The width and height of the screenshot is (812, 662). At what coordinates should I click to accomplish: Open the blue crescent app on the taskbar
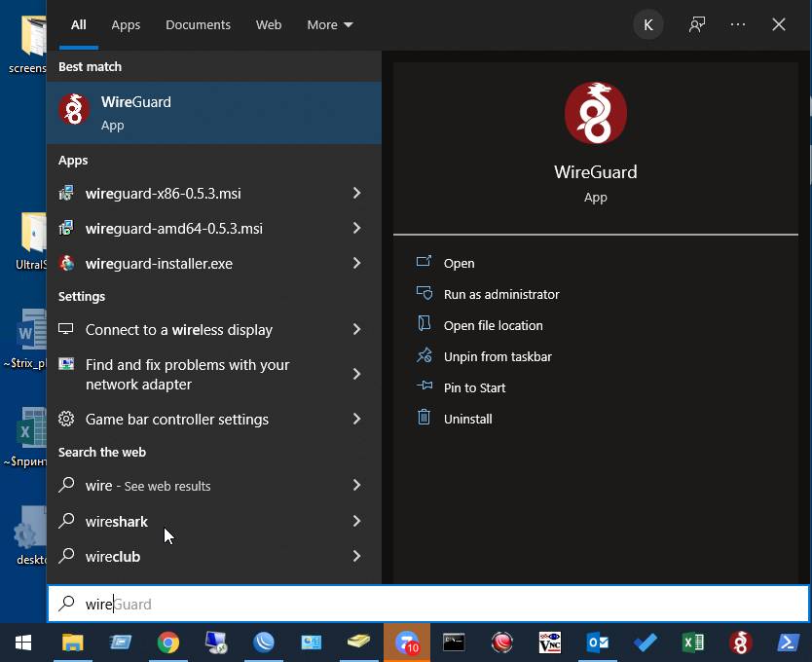coord(264,643)
